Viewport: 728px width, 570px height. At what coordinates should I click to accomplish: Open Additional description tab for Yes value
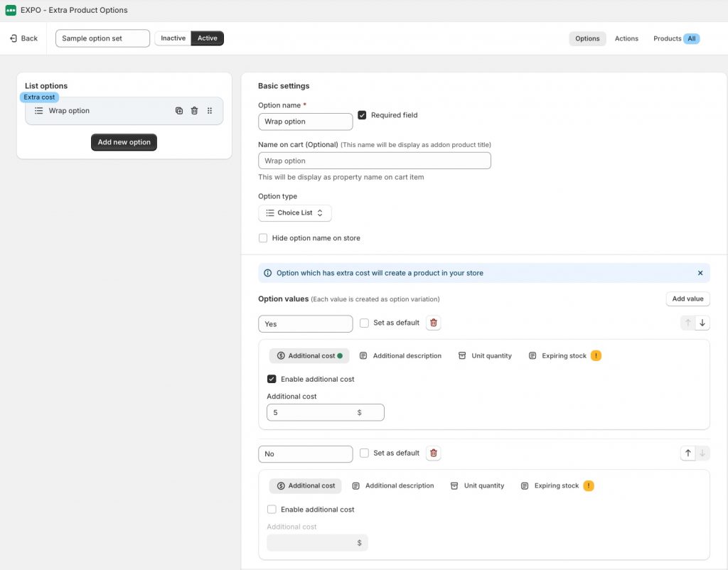click(400, 356)
